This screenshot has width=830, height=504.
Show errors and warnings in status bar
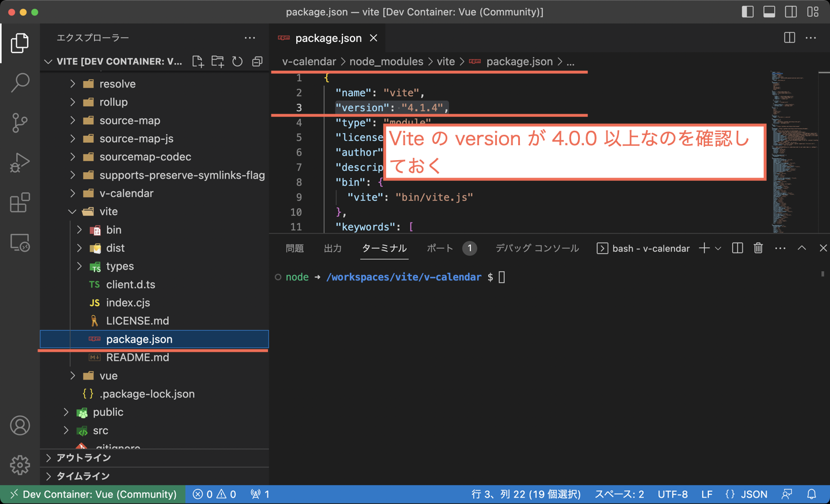click(x=214, y=494)
